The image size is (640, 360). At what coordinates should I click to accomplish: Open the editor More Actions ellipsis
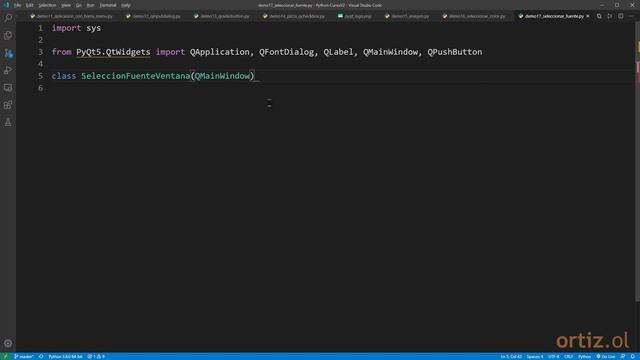[x=631, y=16]
